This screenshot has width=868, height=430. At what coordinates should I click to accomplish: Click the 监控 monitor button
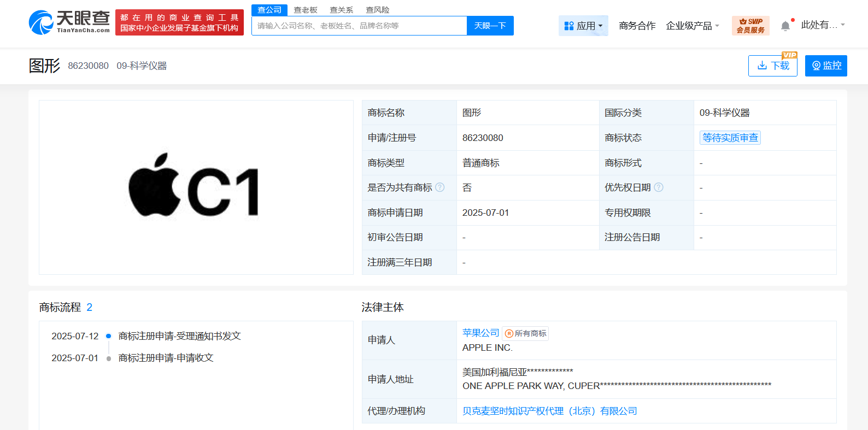[825, 66]
